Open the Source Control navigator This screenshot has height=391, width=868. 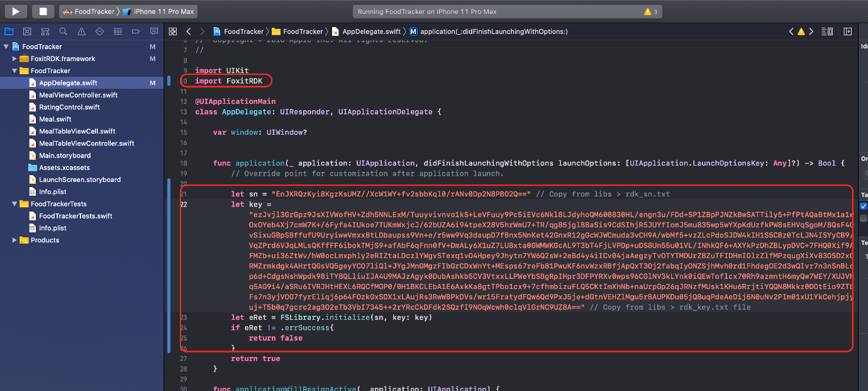click(27, 31)
